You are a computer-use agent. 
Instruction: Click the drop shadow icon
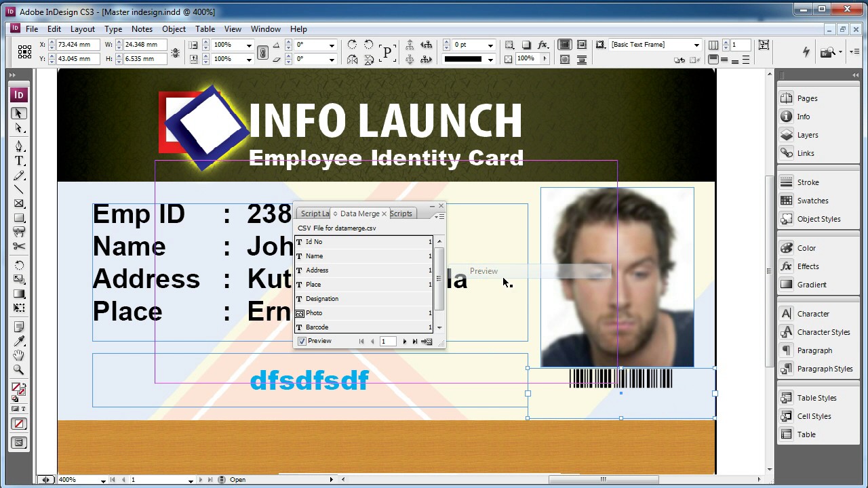(526, 45)
